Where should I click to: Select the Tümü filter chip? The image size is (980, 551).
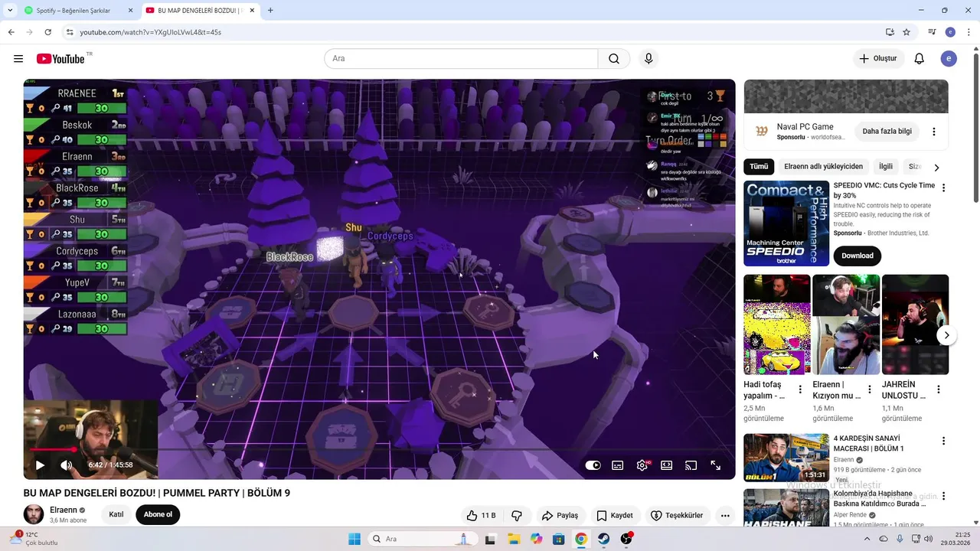tap(759, 167)
